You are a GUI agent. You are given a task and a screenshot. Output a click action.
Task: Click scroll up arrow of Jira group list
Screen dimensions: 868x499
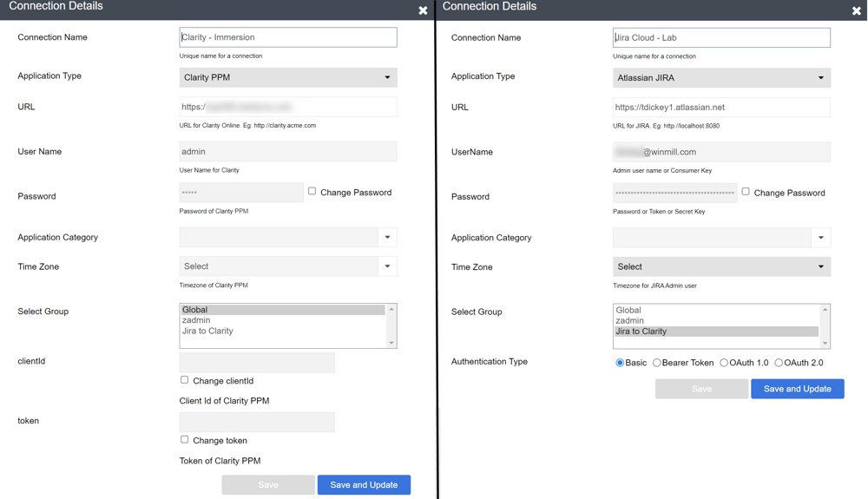(825, 309)
